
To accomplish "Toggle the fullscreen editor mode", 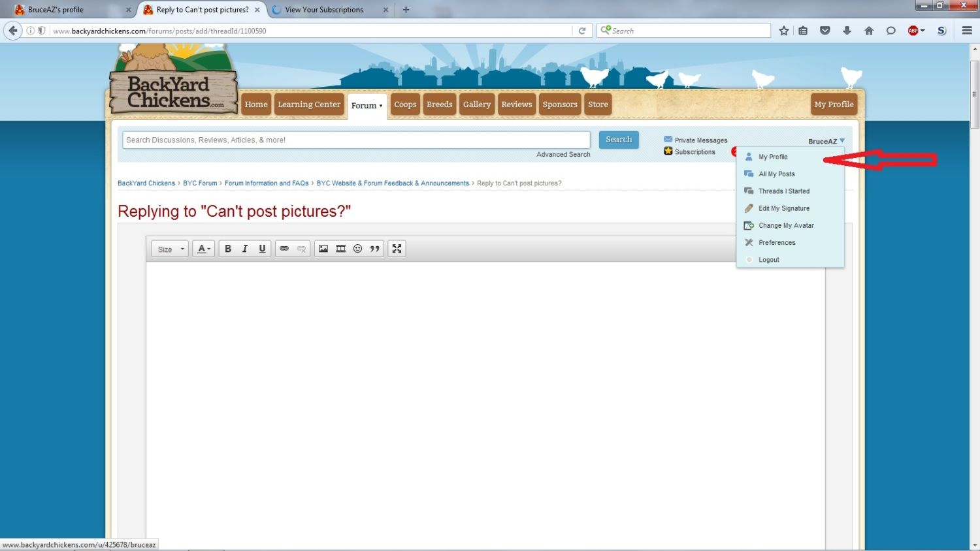I will [x=397, y=249].
